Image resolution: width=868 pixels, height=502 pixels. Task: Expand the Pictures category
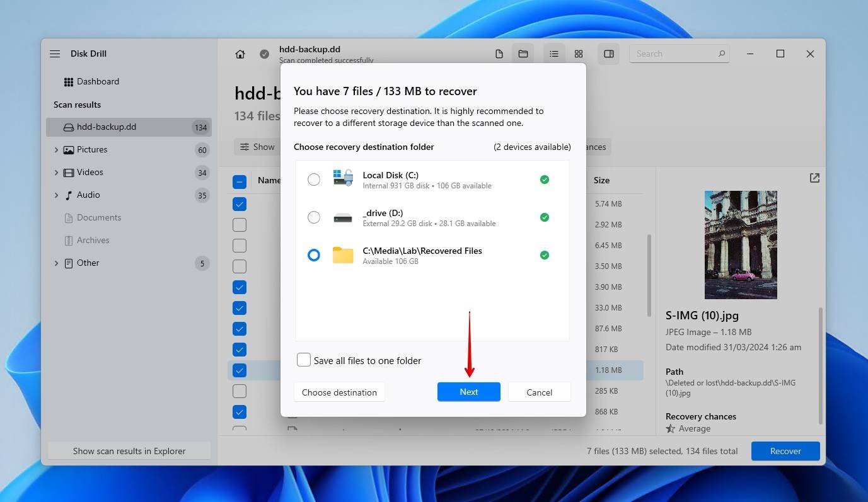(x=56, y=150)
